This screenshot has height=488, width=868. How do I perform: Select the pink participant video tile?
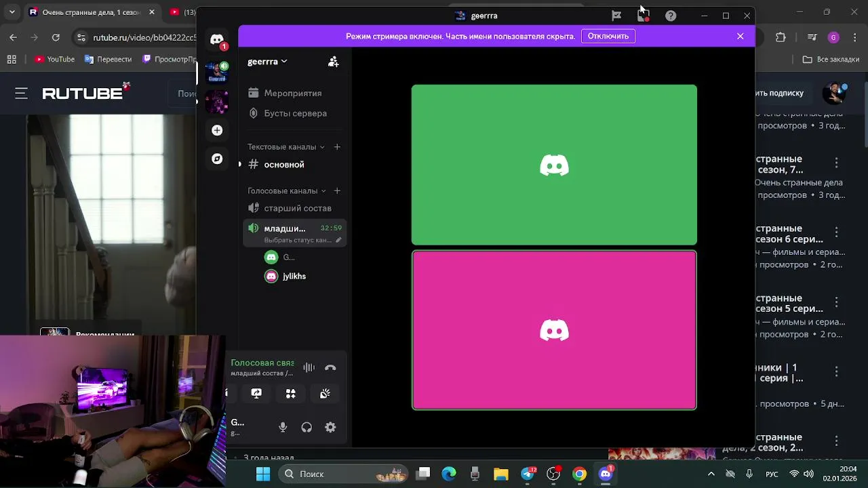pos(554,330)
